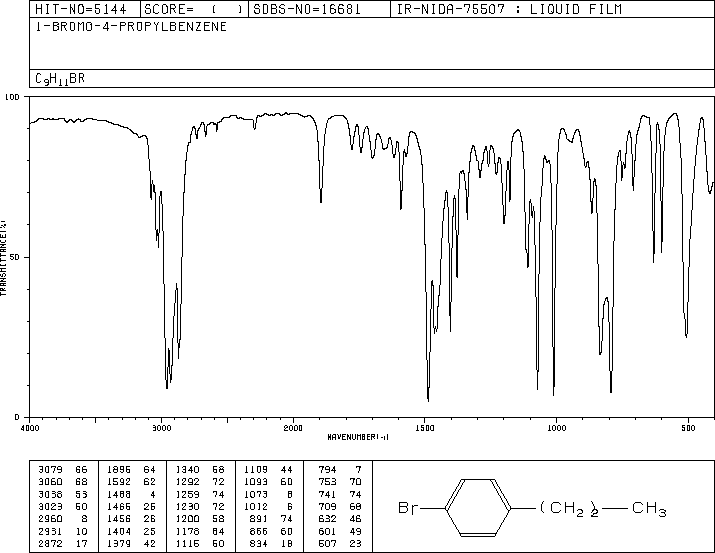Click the 3060 peak table entry
This screenshot has width=715, height=553.
(x=50, y=482)
